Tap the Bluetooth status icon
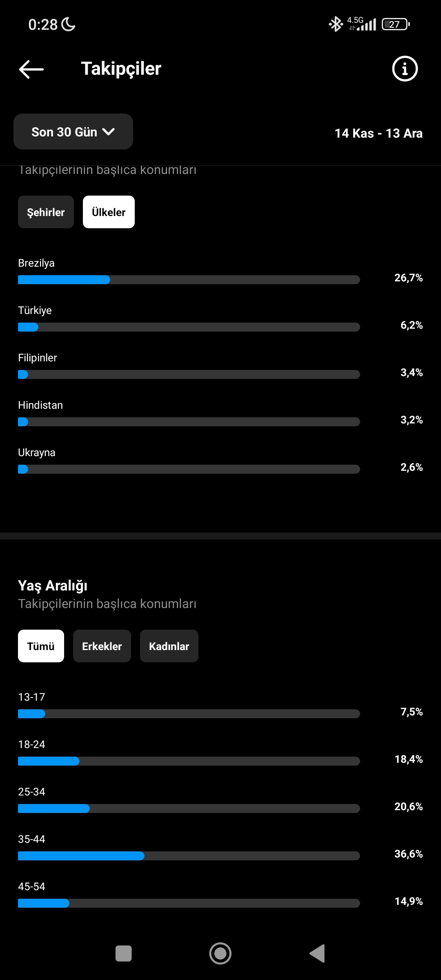441x980 pixels. click(x=336, y=24)
